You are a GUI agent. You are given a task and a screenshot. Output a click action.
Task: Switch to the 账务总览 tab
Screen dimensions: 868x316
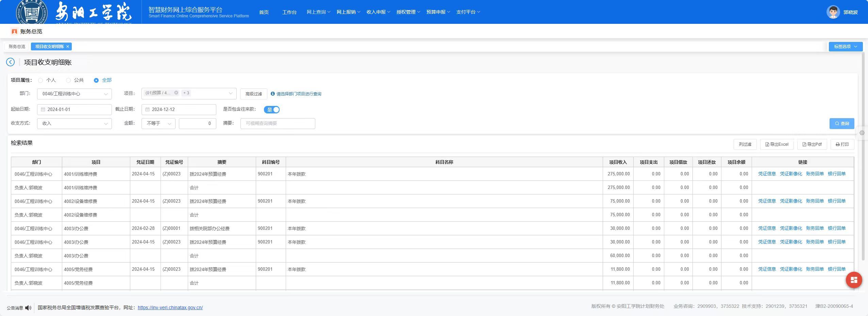point(17,47)
